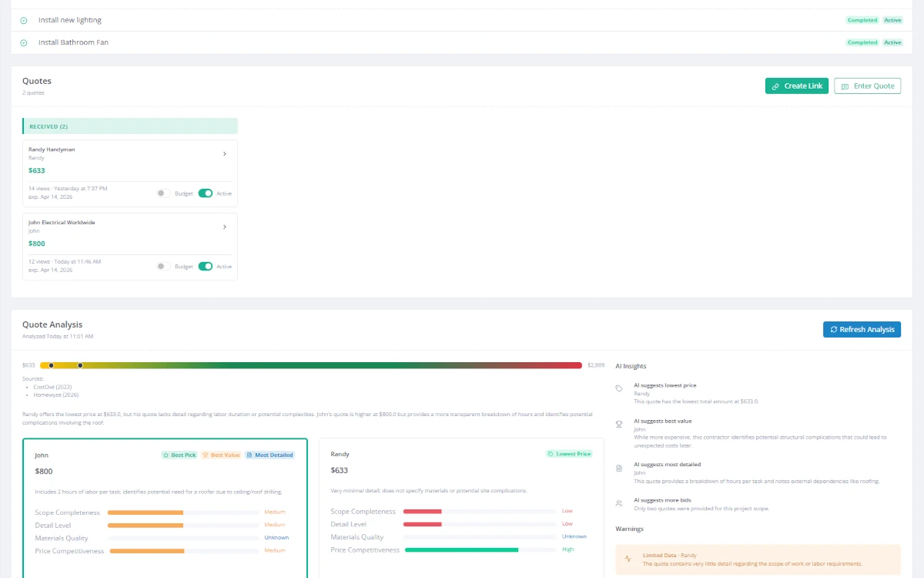Viewport: 924px width, 578px height.
Task: Click the Enter Quote button
Action: (867, 86)
